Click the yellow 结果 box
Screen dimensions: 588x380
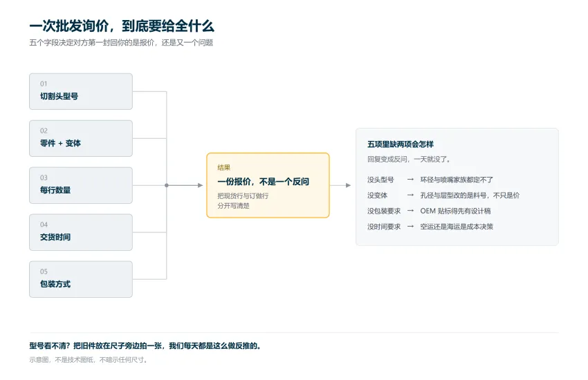point(268,185)
